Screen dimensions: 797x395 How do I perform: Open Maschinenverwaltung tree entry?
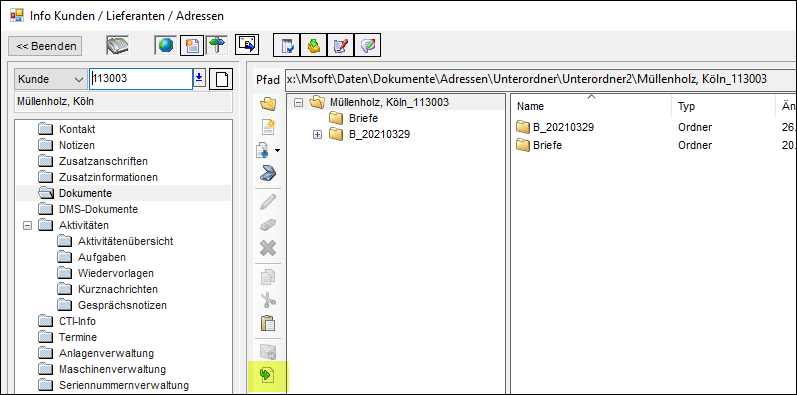[112, 369]
